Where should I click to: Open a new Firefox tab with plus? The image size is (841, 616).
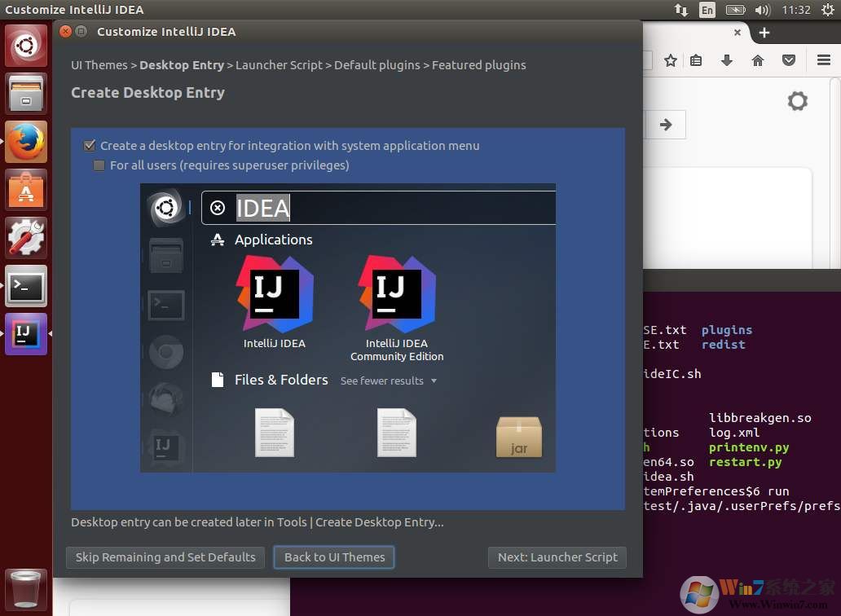pyautogui.click(x=764, y=33)
